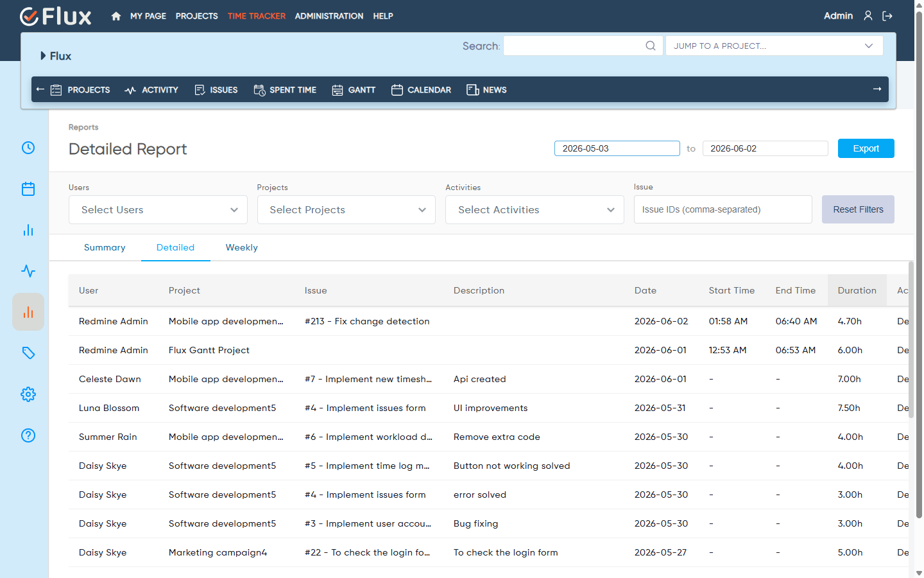Open the sidebar clock timer icon
The width and height of the screenshot is (924, 578).
coord(28,148)
